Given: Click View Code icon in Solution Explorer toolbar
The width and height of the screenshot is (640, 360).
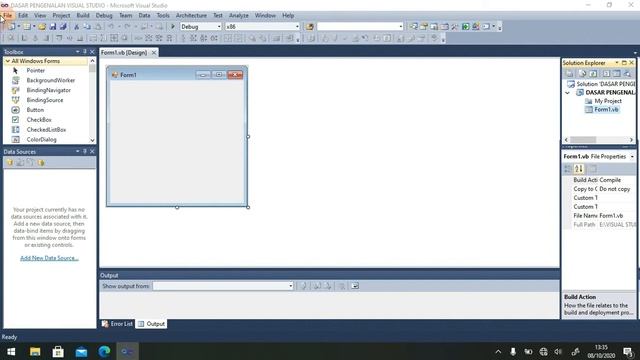Looking at the screenshot, I should [x=606, y=73].
